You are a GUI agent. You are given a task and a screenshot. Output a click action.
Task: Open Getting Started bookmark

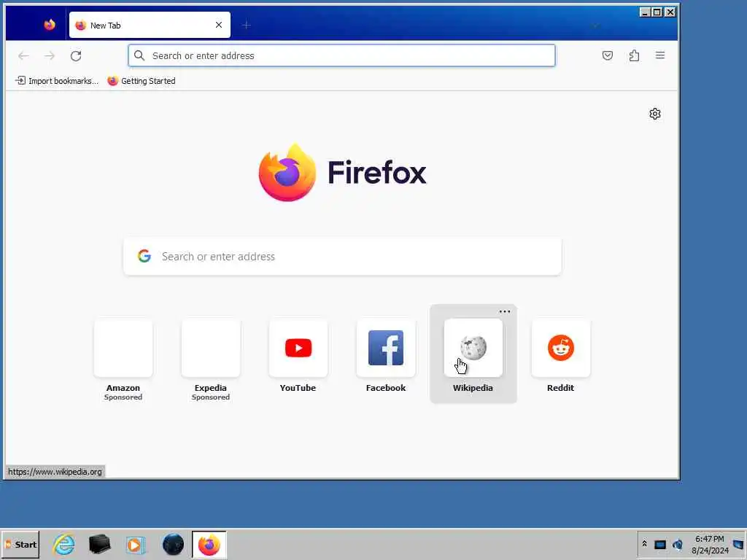[142, 81]
